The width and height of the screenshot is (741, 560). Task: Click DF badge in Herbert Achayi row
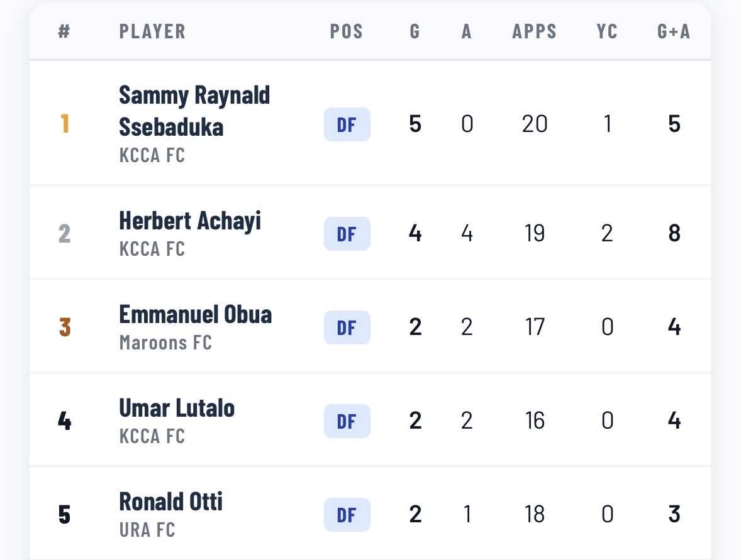pos(347,234)
